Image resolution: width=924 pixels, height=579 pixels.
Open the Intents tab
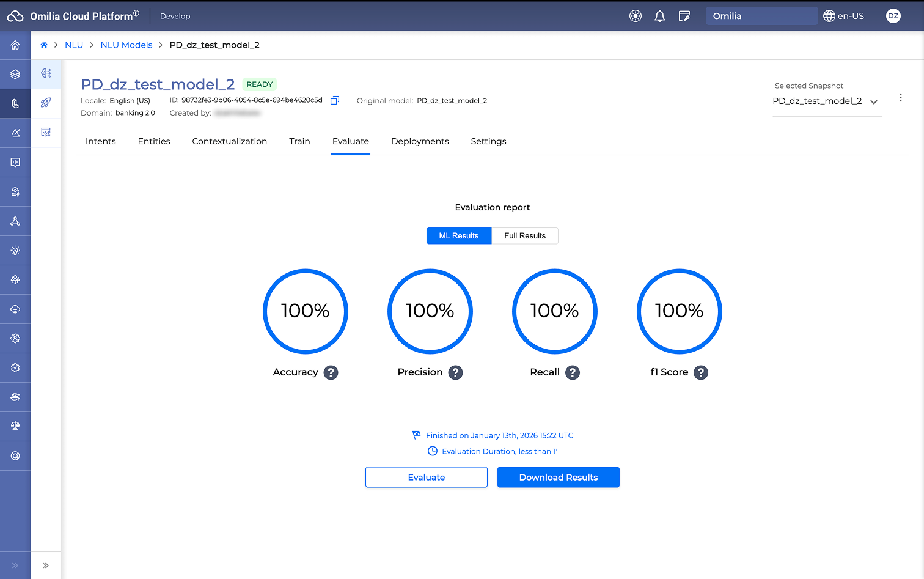[101, 141]
